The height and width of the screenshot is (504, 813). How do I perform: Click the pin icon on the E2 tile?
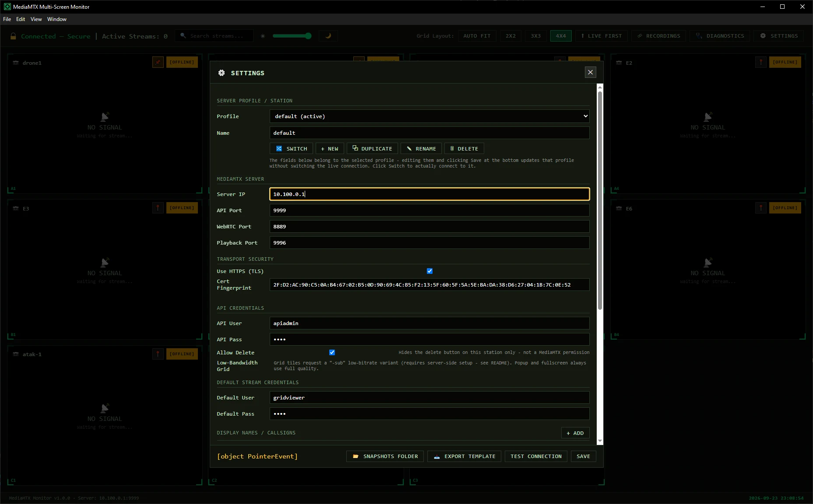(x=761, y=62)
